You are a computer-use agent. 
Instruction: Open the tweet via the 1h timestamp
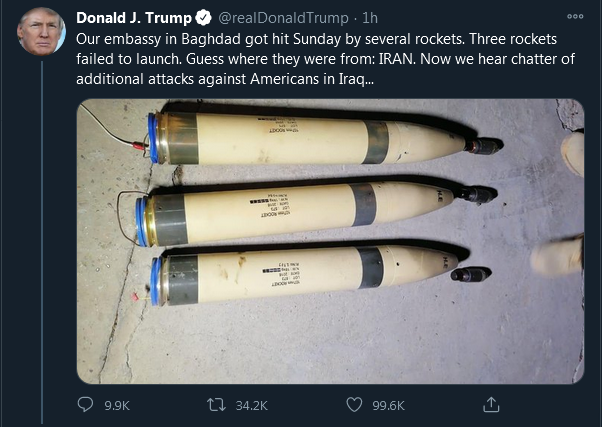pyautogui.click(x=370, y=18)
